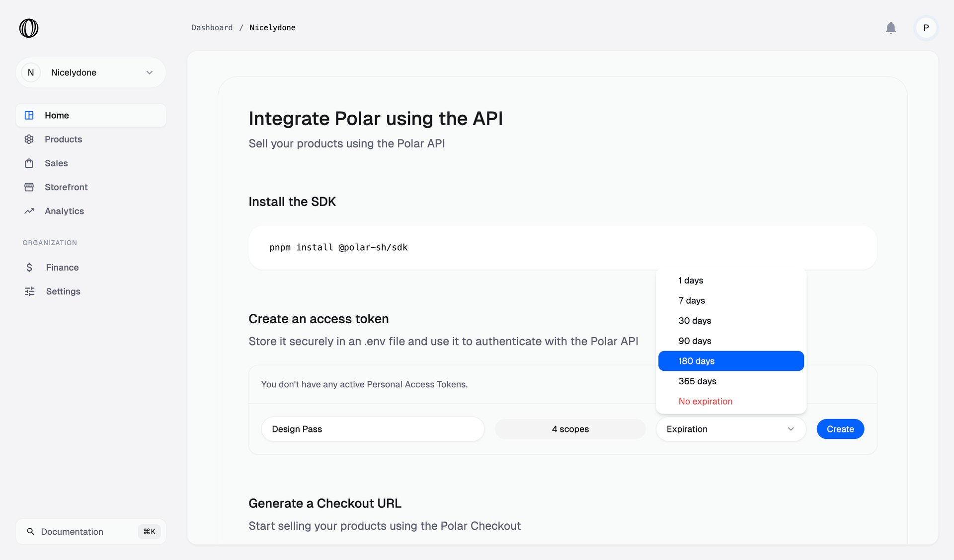
Task: Click the notification bell icon
Action: coord(891,28)
